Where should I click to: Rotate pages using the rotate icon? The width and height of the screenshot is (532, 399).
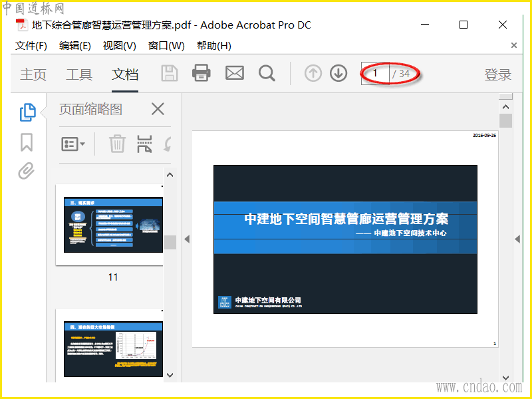[168, 144]
